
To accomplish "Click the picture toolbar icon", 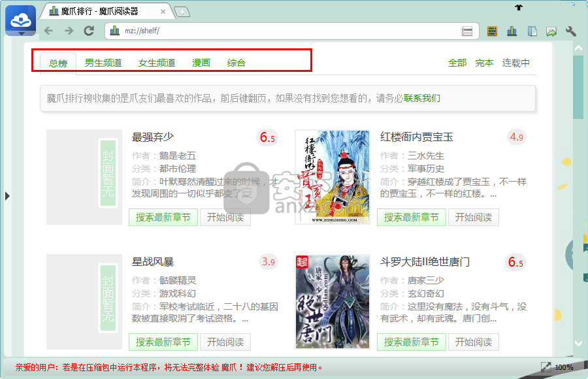I will [x=551, y=31].
